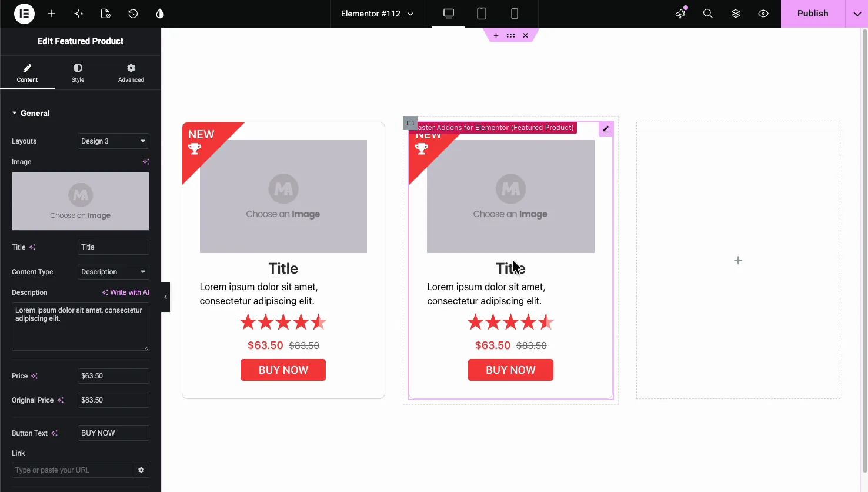Viewport: 868px width, 492px height.
Task: Switch to tablet responsive view
Action: point(482,14)
